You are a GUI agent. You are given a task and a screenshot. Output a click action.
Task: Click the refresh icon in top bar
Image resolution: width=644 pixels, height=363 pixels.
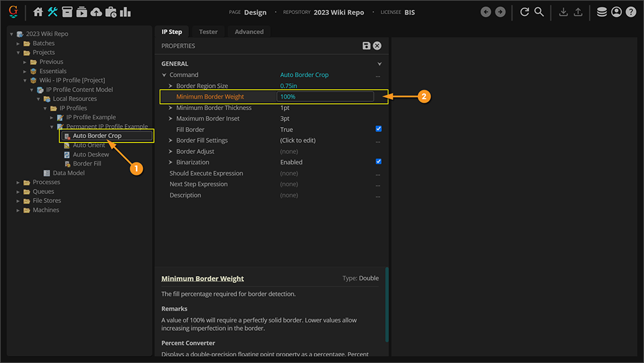point(524,12)
